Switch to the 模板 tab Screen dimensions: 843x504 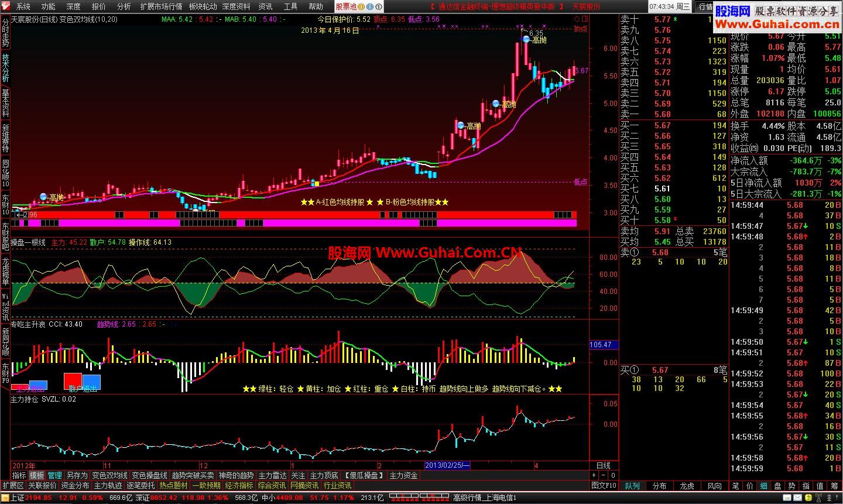tap(37, 475)
